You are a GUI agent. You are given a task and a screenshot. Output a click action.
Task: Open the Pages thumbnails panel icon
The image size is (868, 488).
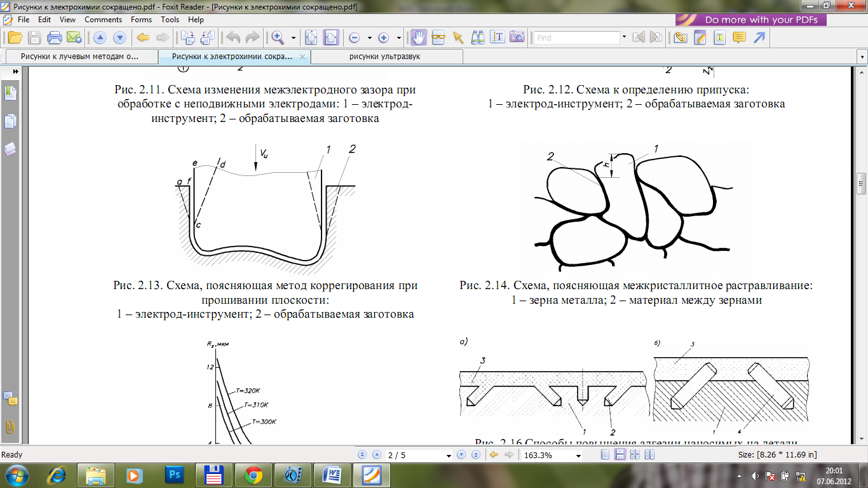pyautogui.click(x=10, y=121)
